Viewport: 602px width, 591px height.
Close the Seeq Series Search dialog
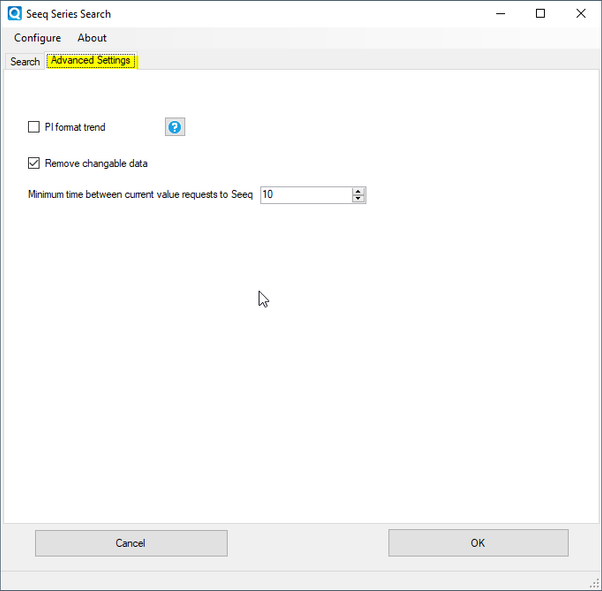click(581, 14)
